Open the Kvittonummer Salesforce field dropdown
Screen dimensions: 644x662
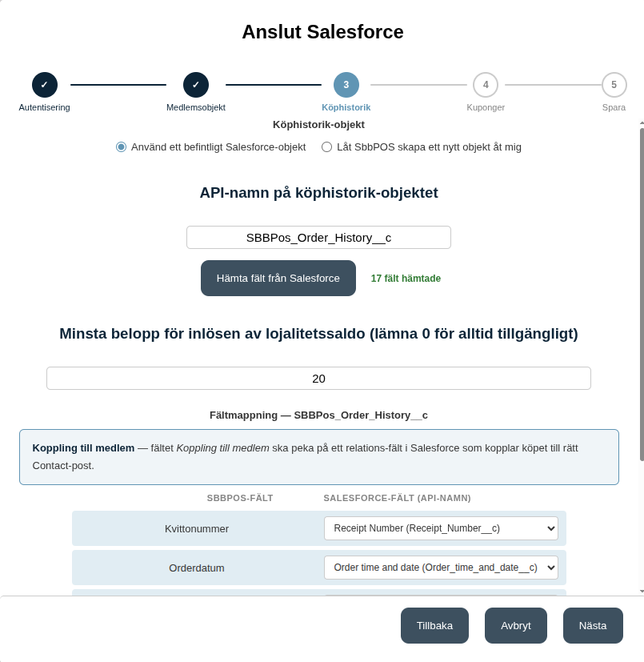tap(441, 528)
